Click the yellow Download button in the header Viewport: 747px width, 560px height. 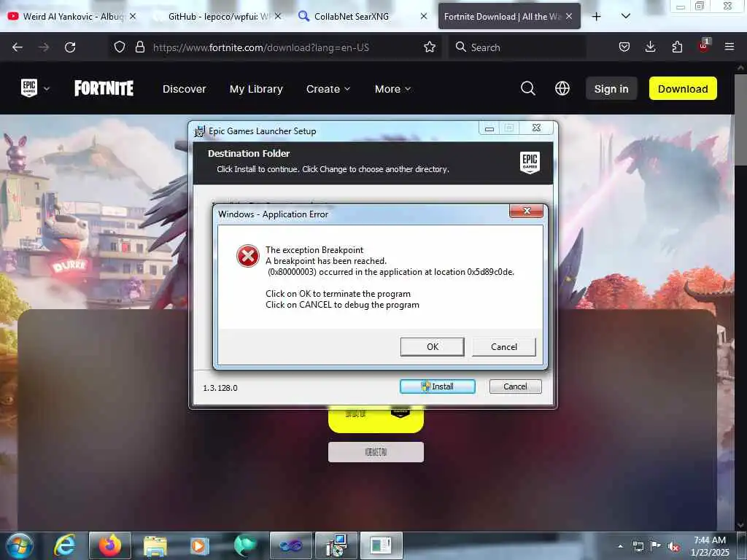tap(683, 88)
